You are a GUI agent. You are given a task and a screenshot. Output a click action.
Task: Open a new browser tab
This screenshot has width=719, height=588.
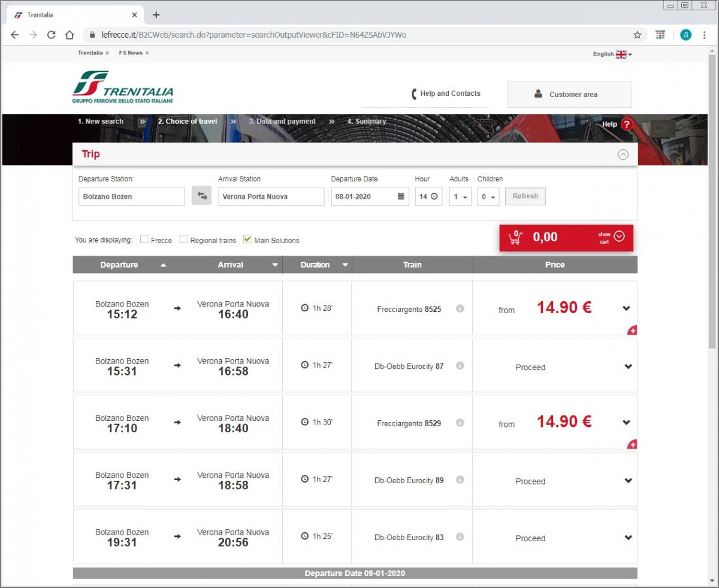(x=156, y=15)
